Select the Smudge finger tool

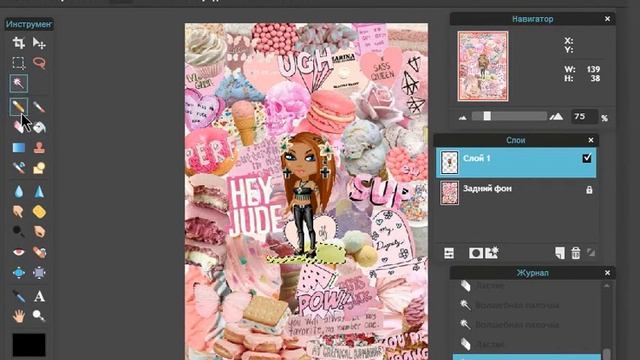point(18,211)
